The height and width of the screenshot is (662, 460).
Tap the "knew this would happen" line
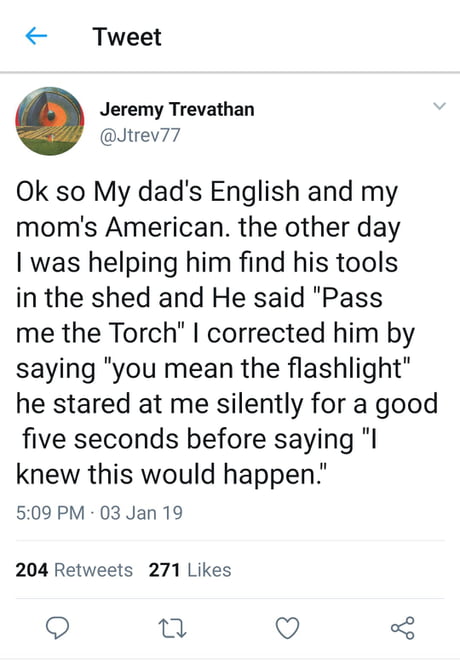click(172, 474)
